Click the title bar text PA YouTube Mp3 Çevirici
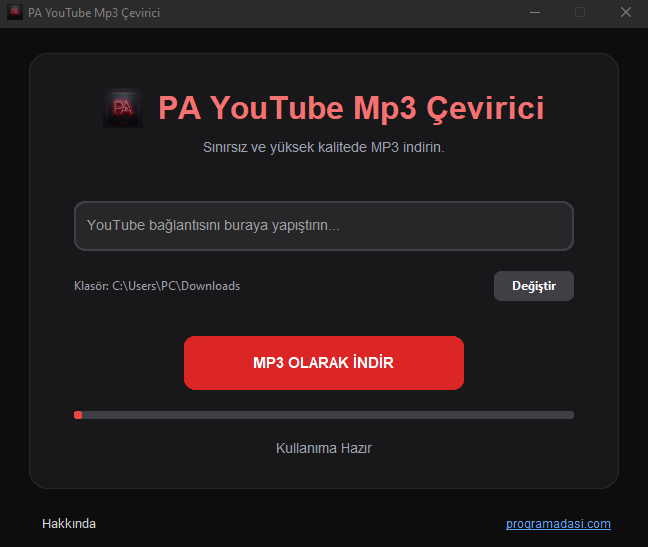The height and width of the screenshot is (547, 648). 94,13
